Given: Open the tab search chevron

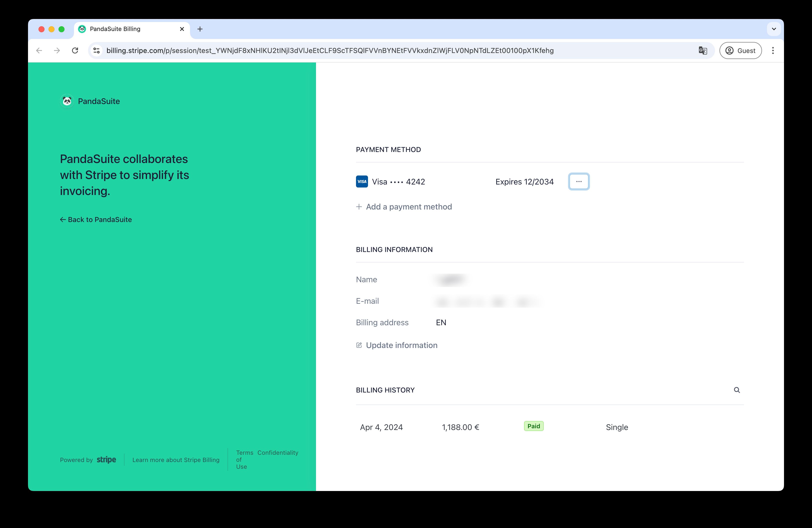Looking at the screenshot, I should tap(774, 29).
